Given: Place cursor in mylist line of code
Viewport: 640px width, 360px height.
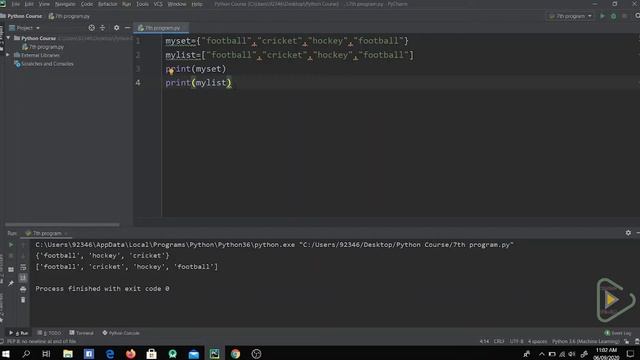Looking at the screenshot, I should [289, 55].
